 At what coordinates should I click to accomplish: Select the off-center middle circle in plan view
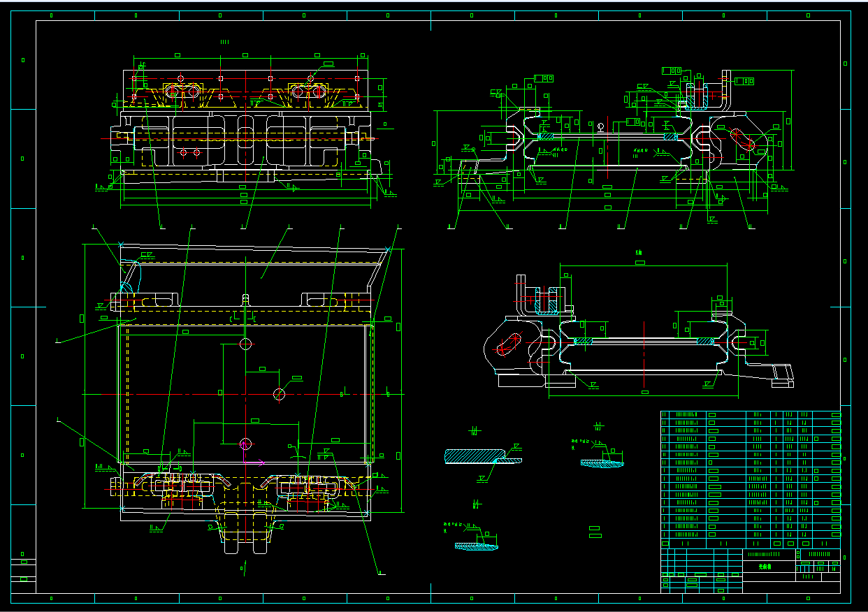click(x=279, y=394)
